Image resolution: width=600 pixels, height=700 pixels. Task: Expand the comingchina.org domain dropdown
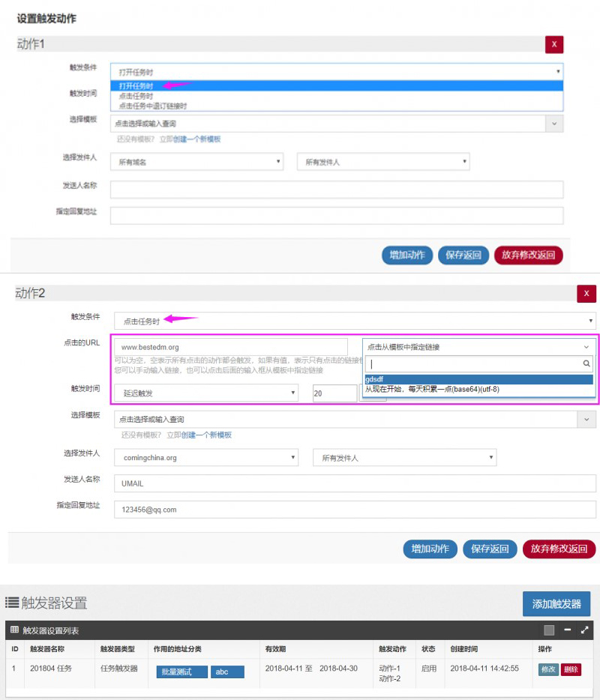point(208,457)
